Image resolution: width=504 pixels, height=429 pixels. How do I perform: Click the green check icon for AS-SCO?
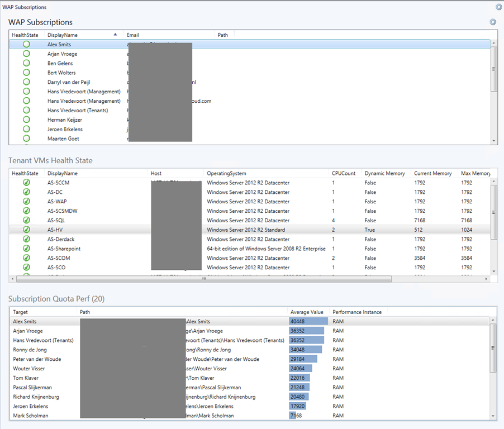26,268
